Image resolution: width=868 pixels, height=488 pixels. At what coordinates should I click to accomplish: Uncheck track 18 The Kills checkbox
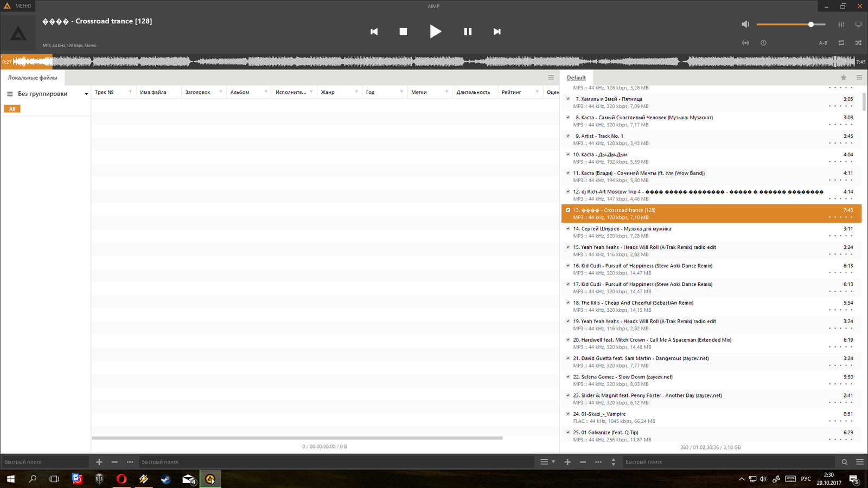coord(568,303)
